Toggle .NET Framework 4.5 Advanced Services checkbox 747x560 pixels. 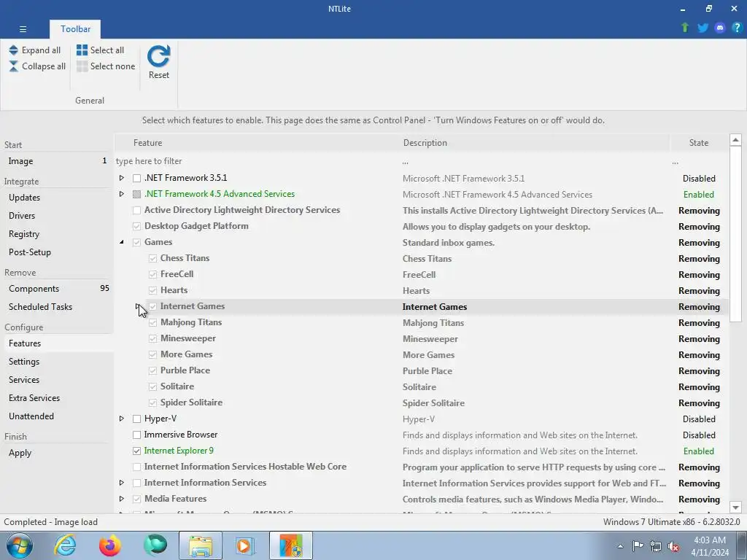click(x=136, y=194)
